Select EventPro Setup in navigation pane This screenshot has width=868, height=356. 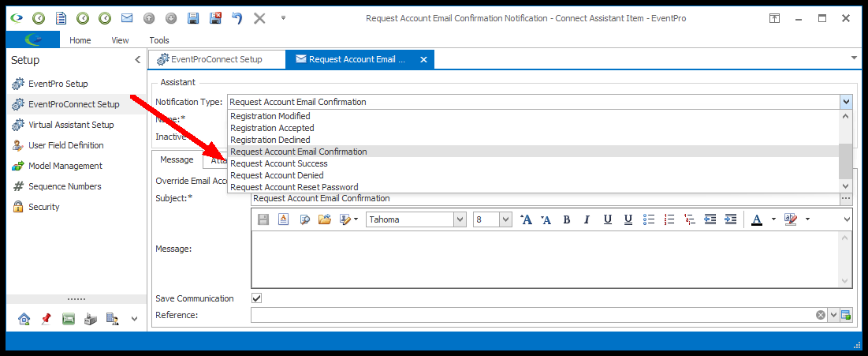pos(58,84)
